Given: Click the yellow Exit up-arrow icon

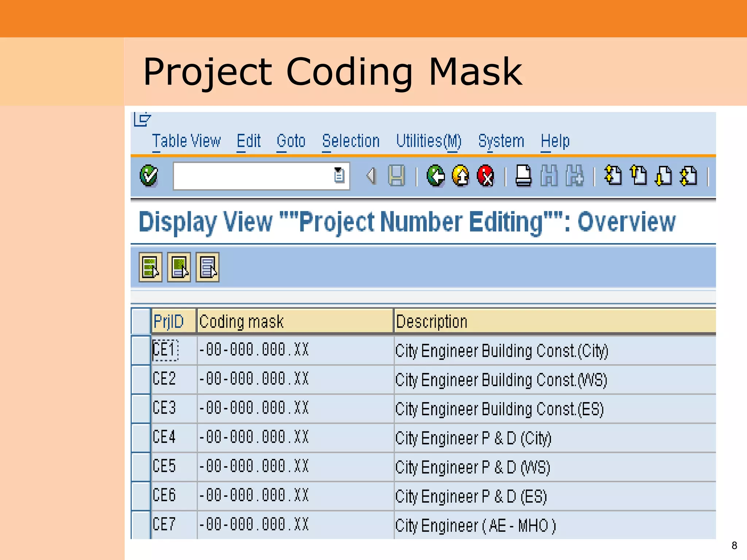Looking at the screenshot, I should pos(461,176).
